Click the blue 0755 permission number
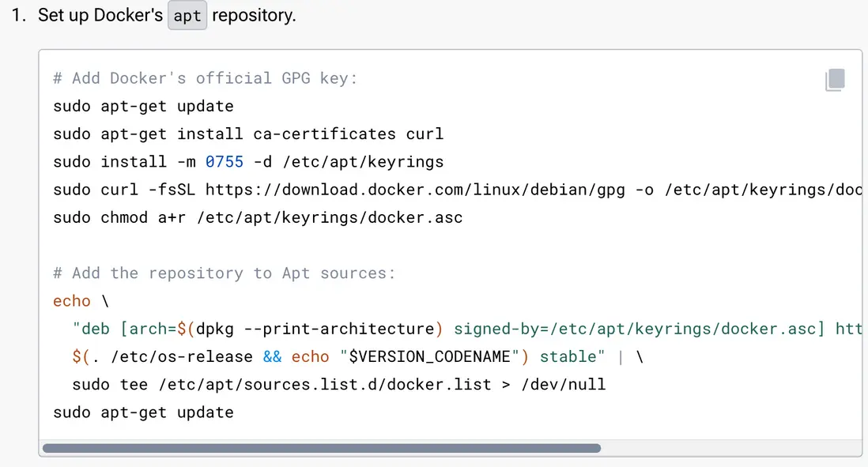 tap(224, 162)
